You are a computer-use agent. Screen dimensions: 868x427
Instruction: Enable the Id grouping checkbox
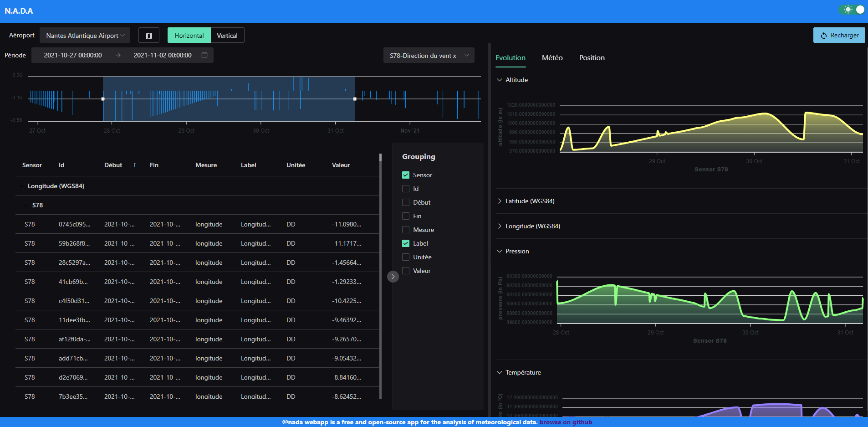click(x=406, y=189)
